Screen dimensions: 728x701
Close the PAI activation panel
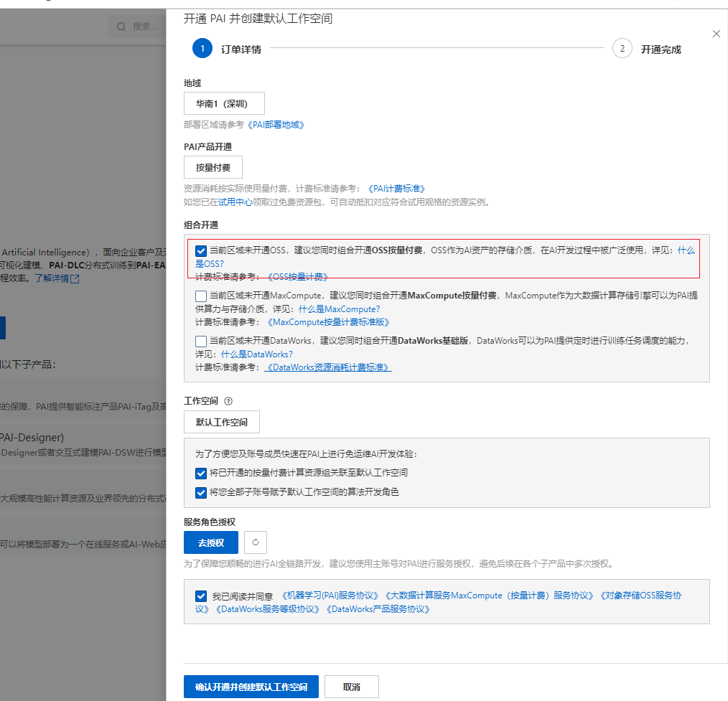point(715,34)
